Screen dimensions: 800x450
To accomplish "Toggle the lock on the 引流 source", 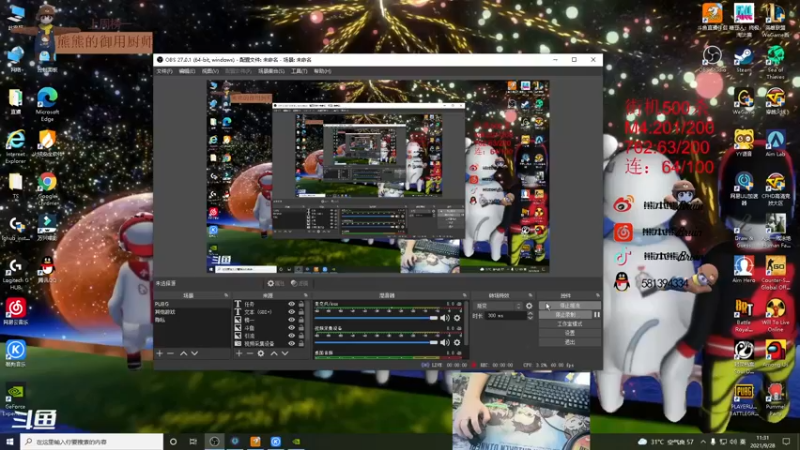I will pos(301,336).
